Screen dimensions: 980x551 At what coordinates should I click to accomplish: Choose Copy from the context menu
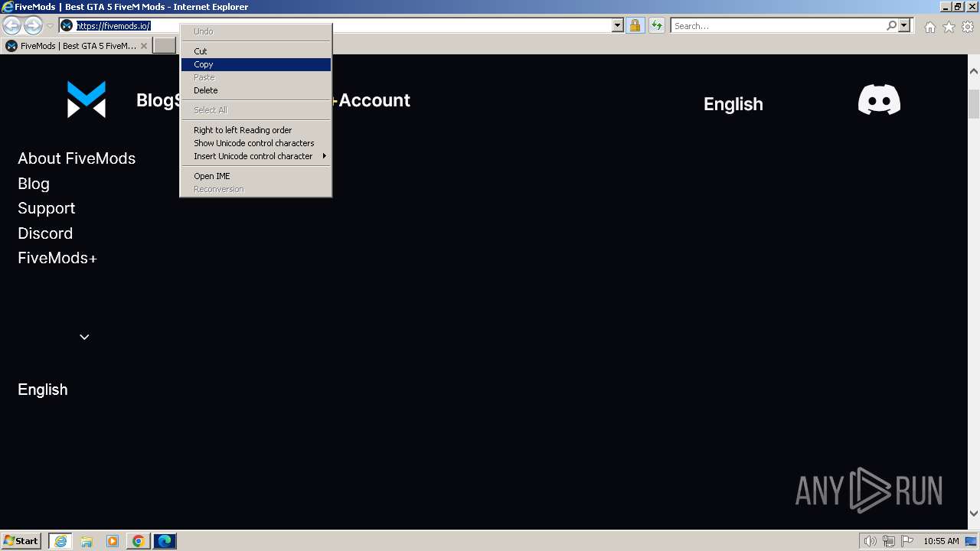(256, 64)
